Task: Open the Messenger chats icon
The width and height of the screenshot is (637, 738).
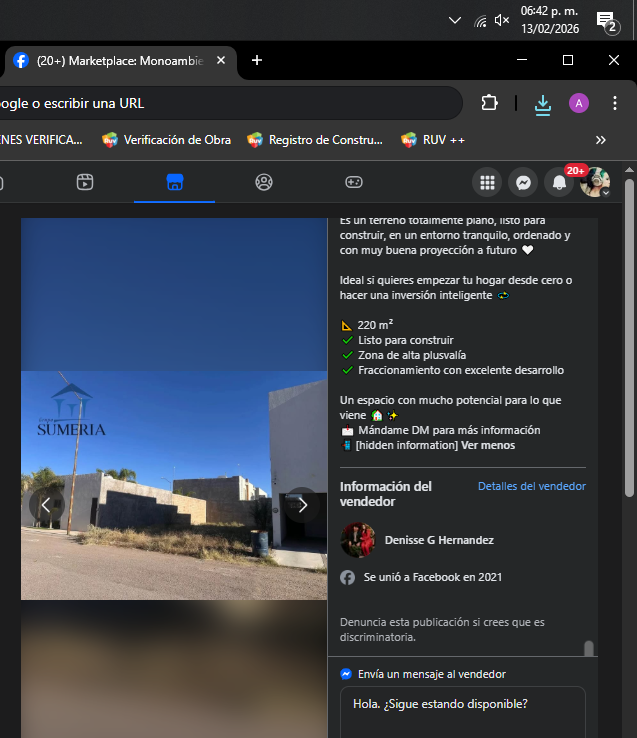Action: [x=523, y=182]
